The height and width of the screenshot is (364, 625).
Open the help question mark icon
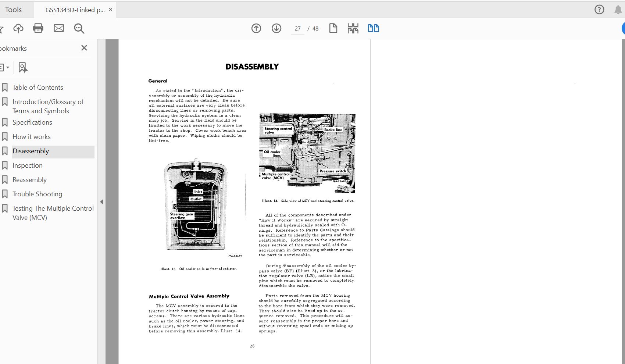[599, 10]
